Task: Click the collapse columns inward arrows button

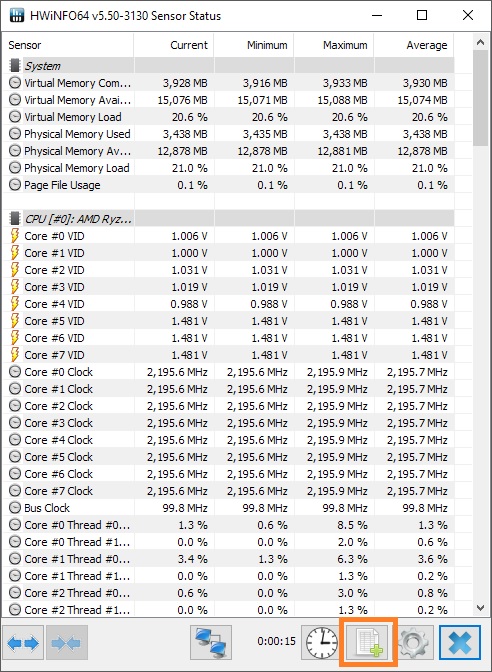Action: tap(66, 642)
